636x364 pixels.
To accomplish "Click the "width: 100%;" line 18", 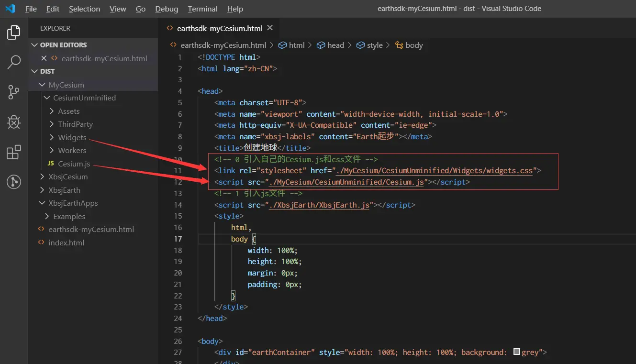I will pyautogui.click(x=273, y=250).
